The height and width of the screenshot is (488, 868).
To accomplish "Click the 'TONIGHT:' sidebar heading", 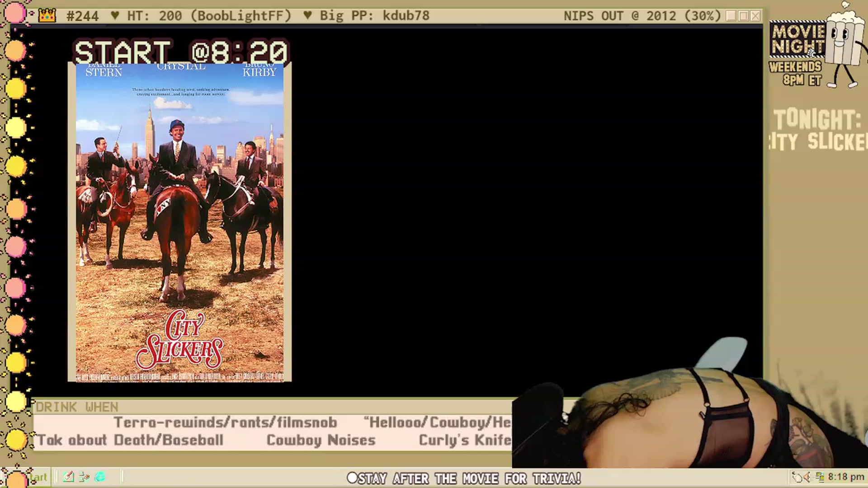I will click(x=817, y=120).
